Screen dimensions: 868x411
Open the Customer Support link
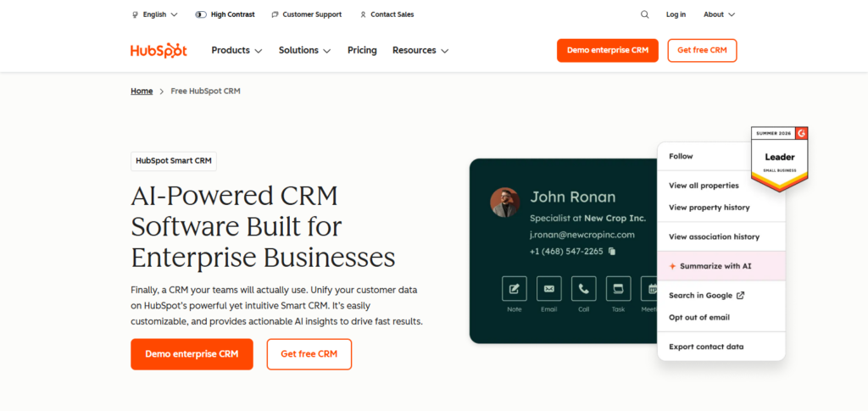click(307, 14)
